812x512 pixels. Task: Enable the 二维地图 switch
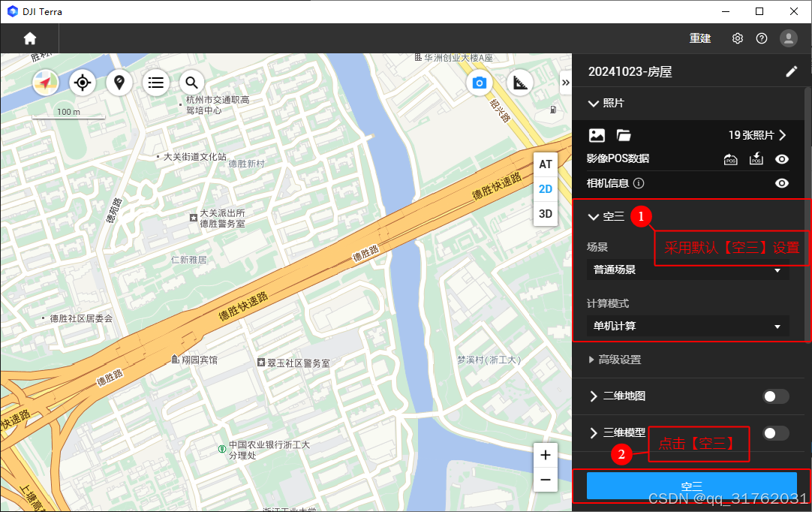[776, 396]
